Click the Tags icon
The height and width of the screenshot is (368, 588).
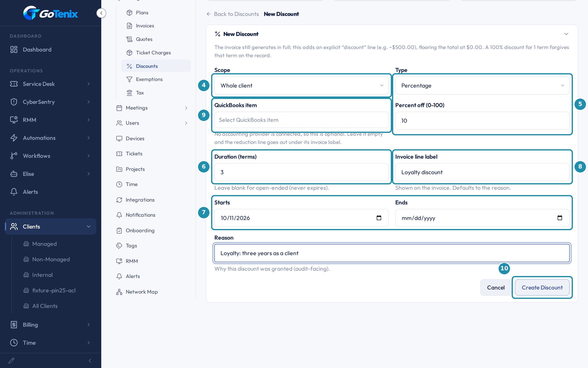pos(119,246)
